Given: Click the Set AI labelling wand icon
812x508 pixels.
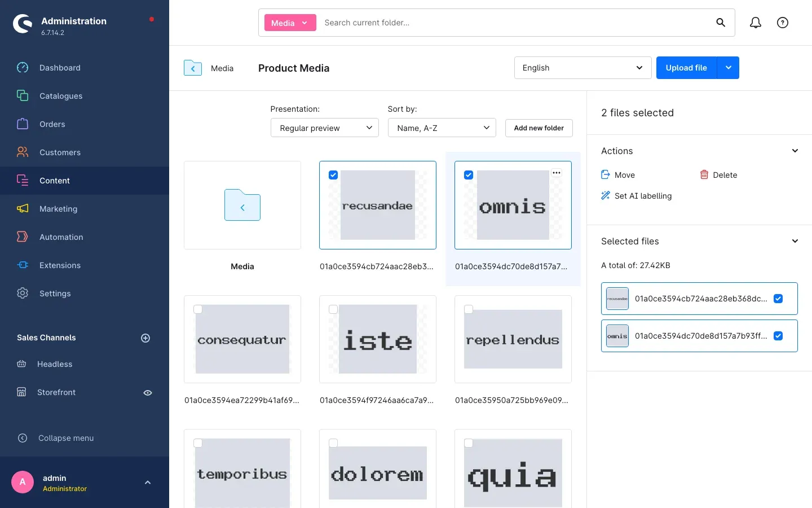Looking at the screenshot, I should coord(606,196).
